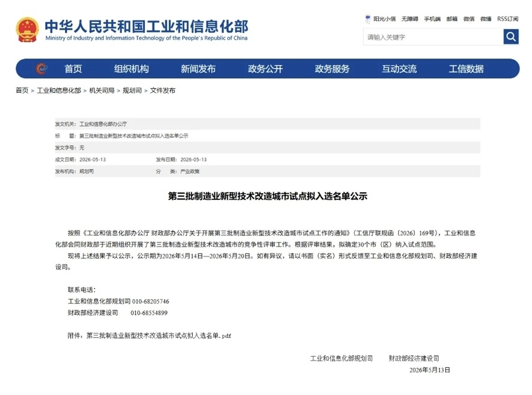Click the 无障碍 accessibility link
The height and width of the screenshot is (395, 532).
[x=410, y=19]
